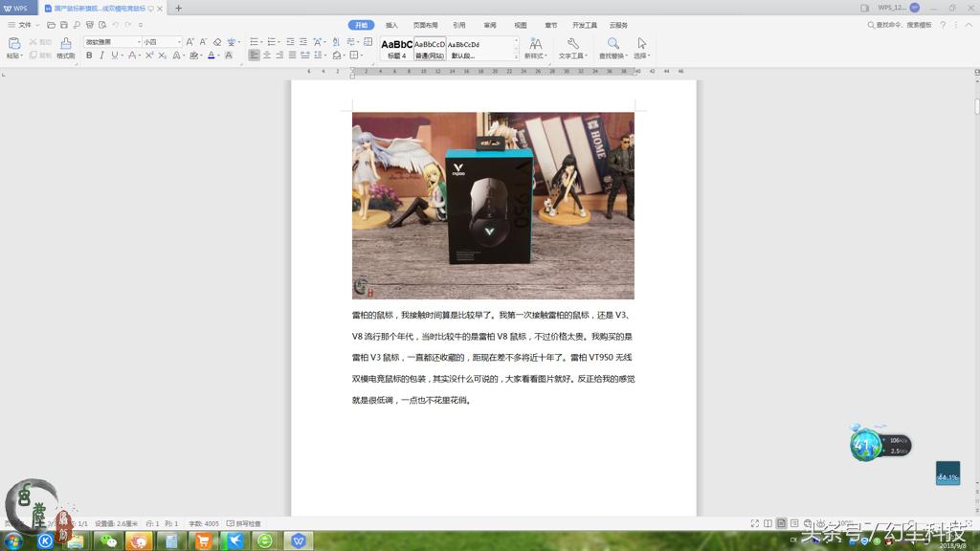Click the Print icon in quick access toolbar

tap(89, 25)
